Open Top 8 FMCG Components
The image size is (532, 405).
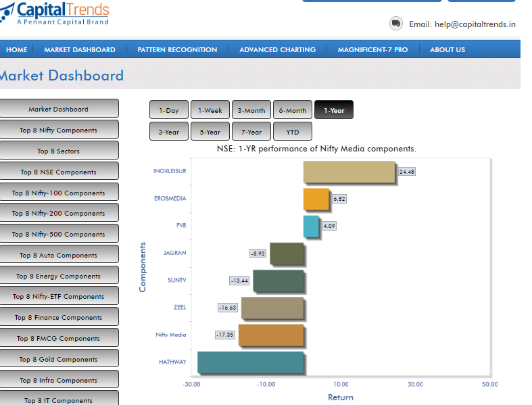[x=58, y=338]
